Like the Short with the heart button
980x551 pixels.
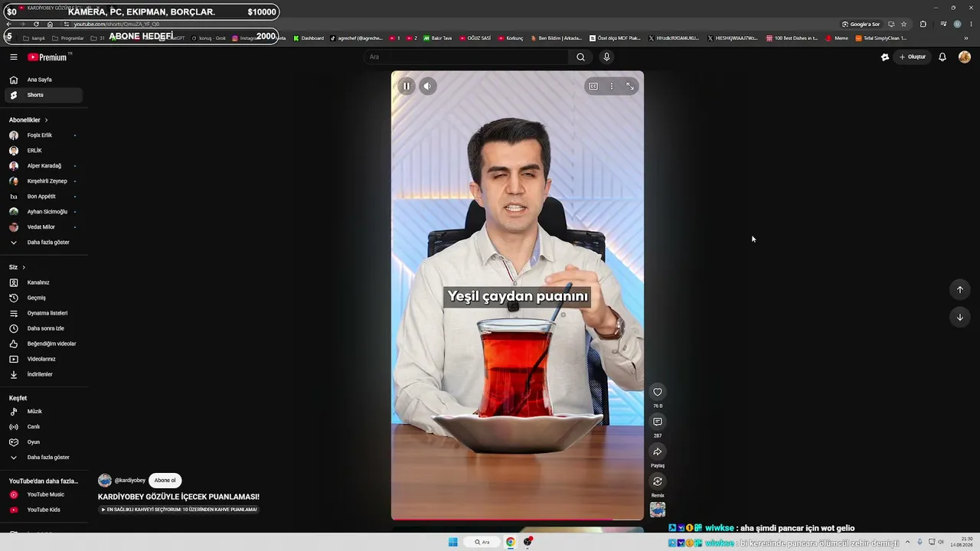coord(657,392)
